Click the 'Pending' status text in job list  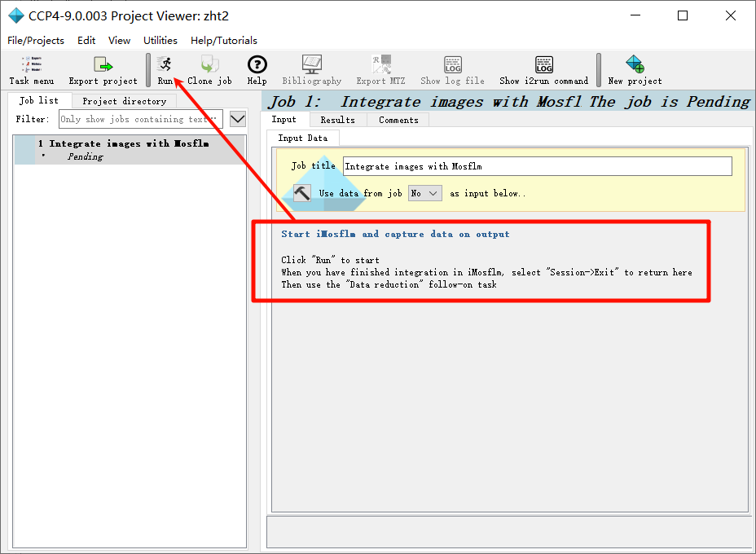[x=86, y=156]
